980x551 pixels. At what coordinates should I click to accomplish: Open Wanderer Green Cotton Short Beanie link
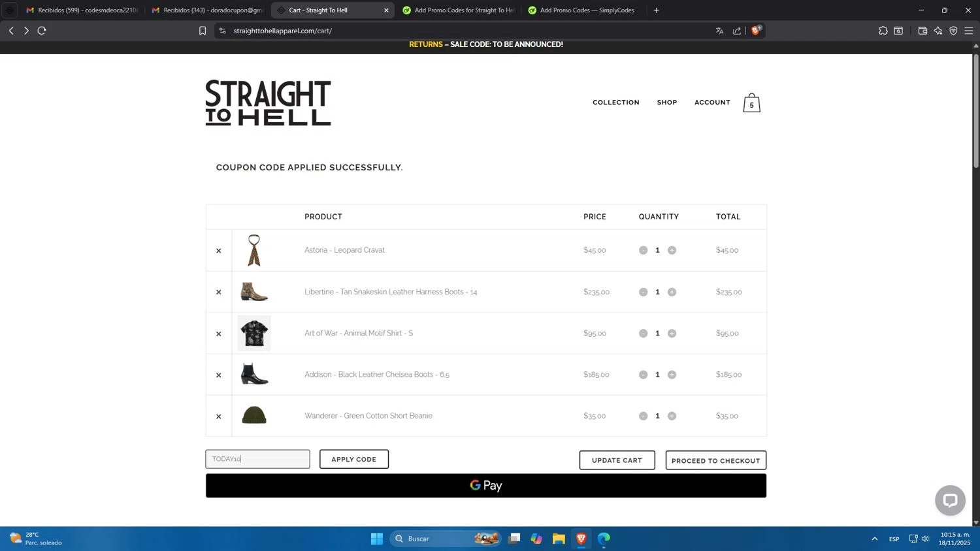[x=368, y=416]
